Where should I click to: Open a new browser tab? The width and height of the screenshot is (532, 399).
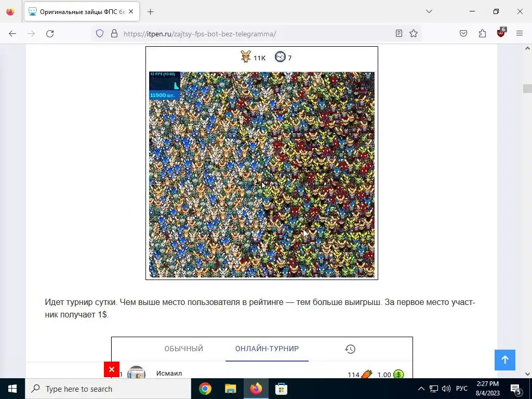click(151, 12)
